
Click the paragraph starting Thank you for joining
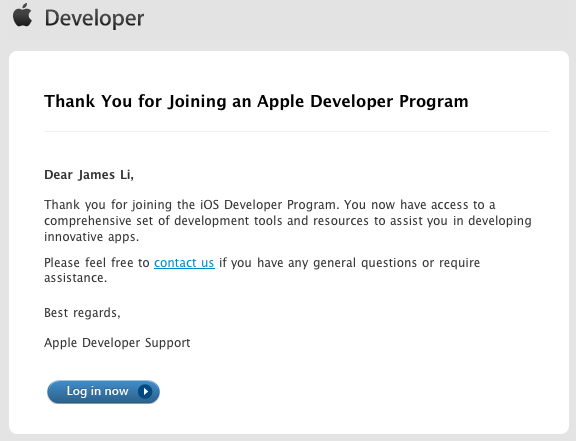pos(288,220)
